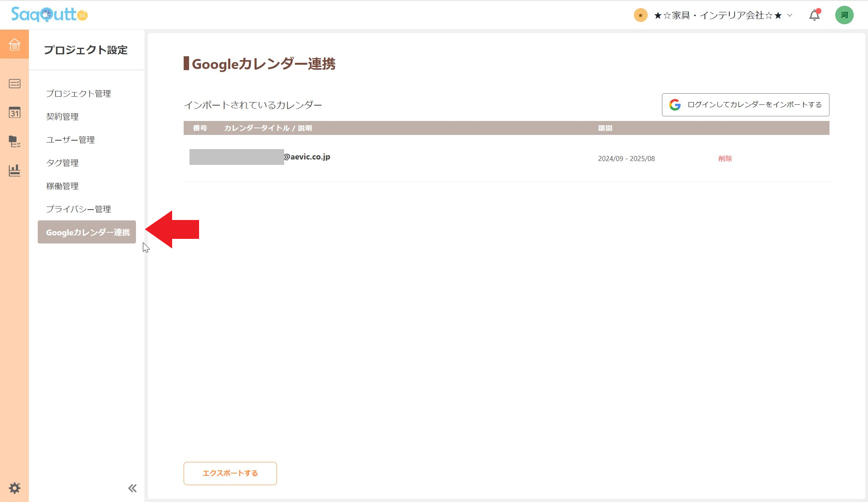Open the calendar view via the '31' icon
Image resolution: width=868 pixels, height=502 pixels.
(x=14, y=113)
